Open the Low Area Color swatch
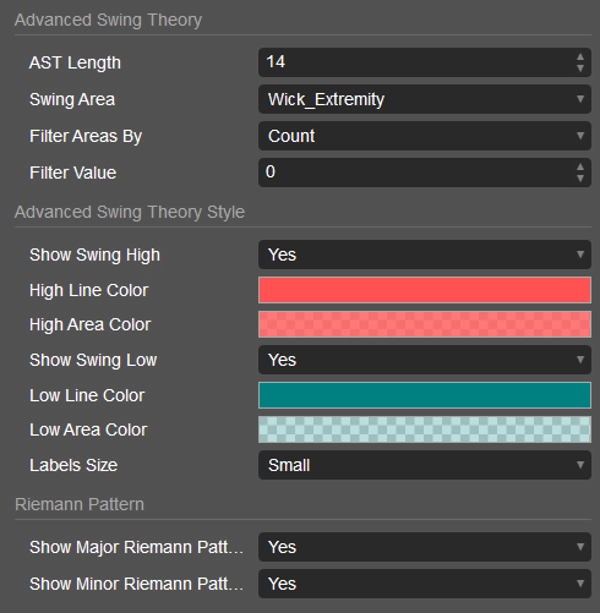 [x=424, y=429]
